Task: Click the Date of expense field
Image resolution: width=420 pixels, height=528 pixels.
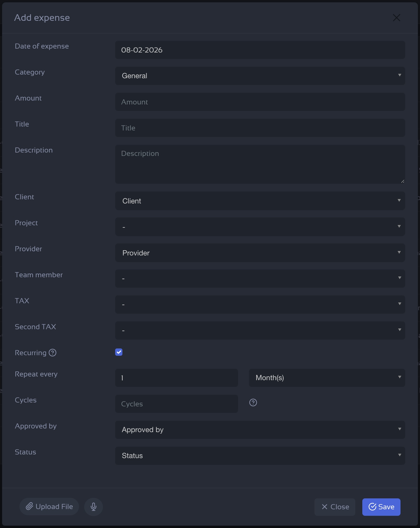Action: point(260,50)
